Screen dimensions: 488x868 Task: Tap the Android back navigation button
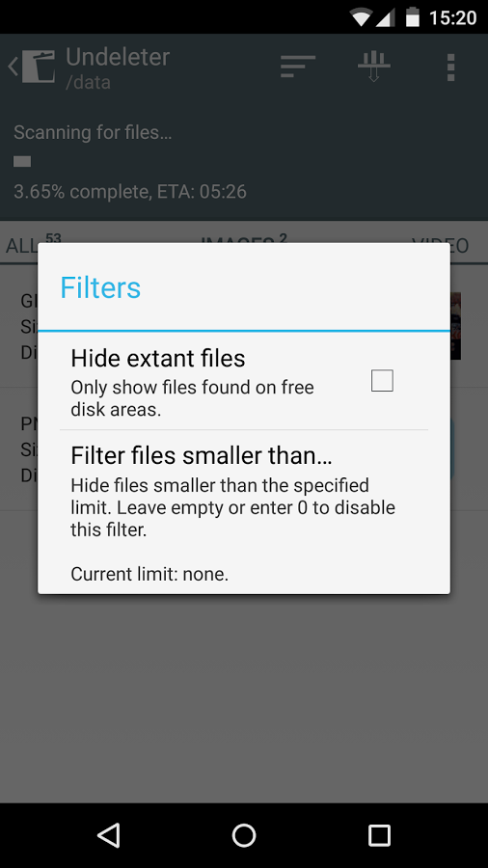click(x=108, y=835)
